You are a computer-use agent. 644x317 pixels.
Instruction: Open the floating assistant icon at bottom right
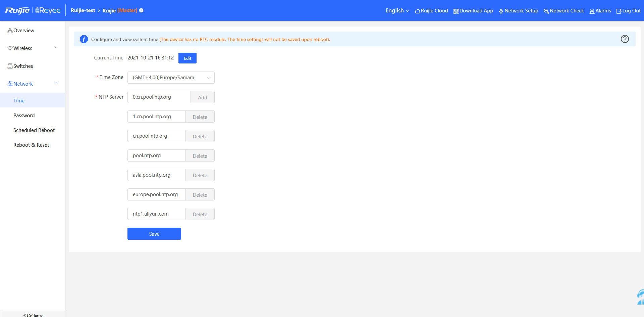click(x=640, y=297)
